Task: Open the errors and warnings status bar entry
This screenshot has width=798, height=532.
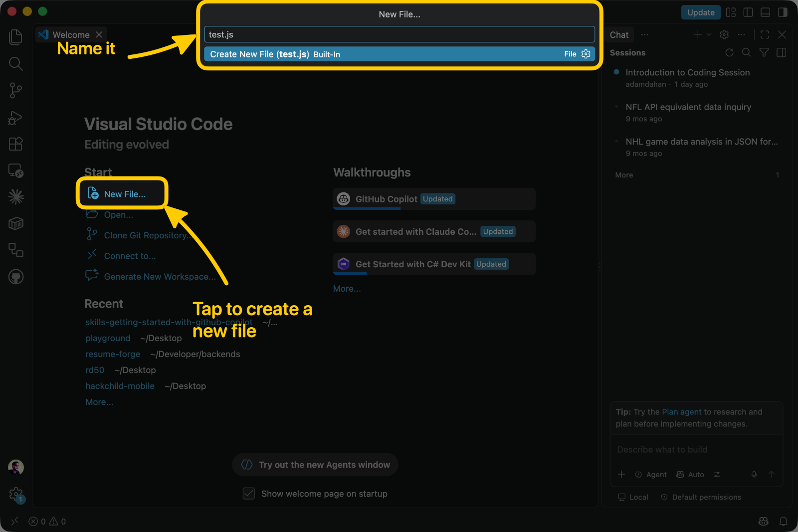Action: click(x=47, y=522)
